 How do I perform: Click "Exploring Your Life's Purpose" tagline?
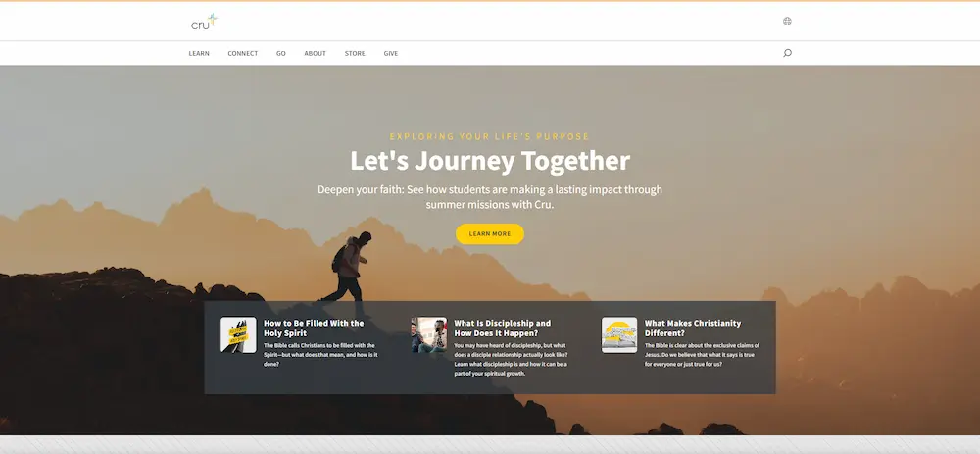tap(489, 136)
